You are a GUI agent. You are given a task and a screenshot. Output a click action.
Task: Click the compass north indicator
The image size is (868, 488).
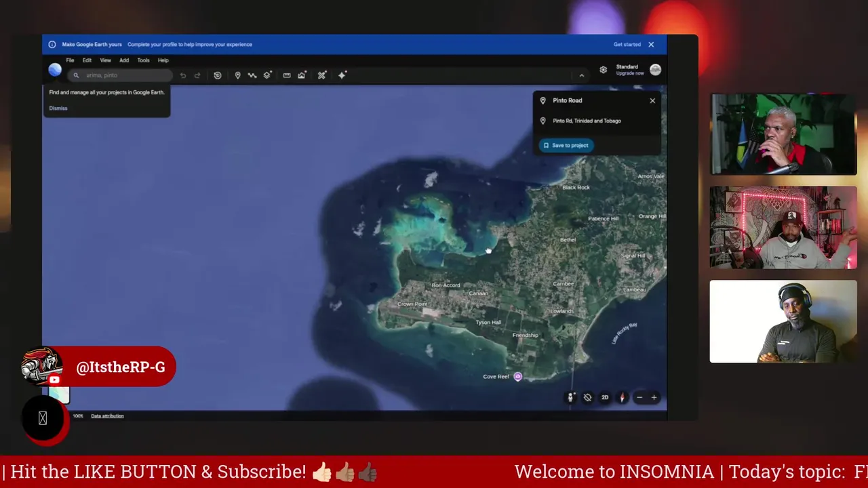click(x=622, y=398)
